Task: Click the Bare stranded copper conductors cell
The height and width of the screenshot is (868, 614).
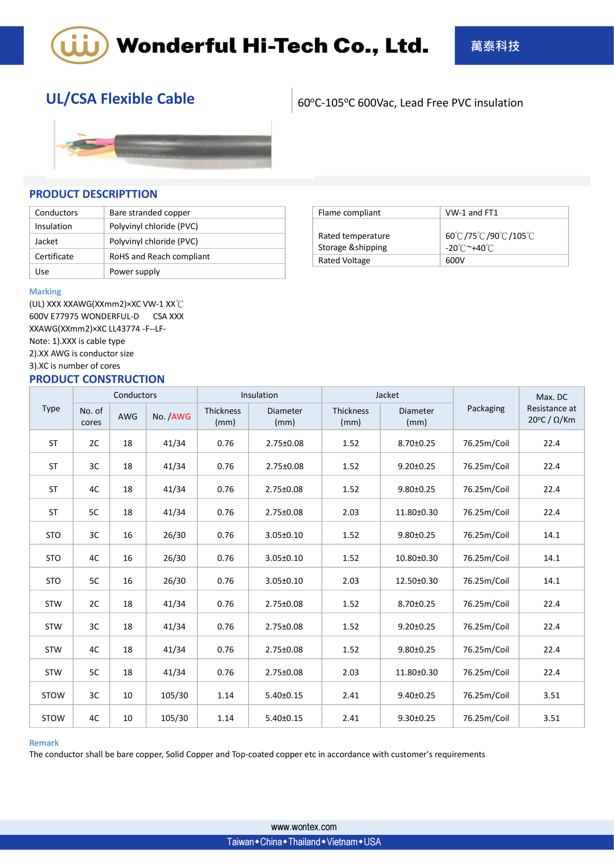Action: [x=150, y=213]
